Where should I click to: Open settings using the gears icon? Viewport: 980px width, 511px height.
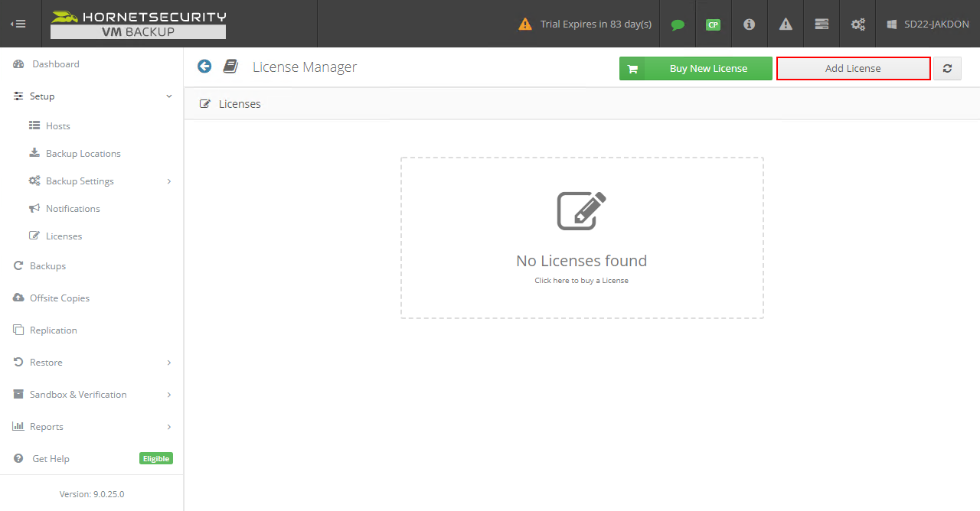[x=857, y=24]
